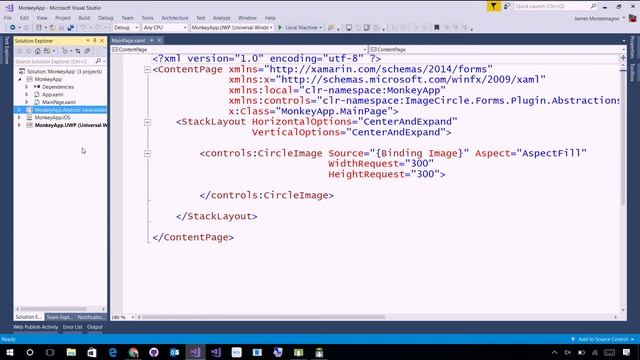Viewport: 640px width, 360px height.
Task: Open the Analyze menu
Action: [x=222, y=18]
